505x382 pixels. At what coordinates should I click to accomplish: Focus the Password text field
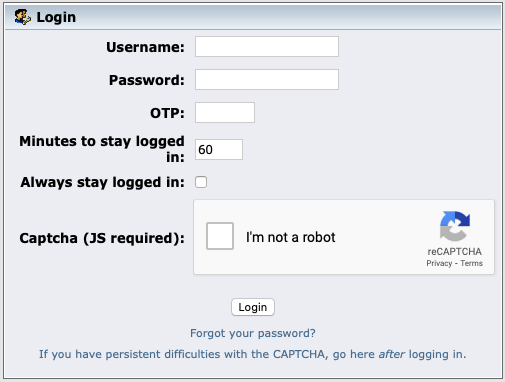point(267,80)
